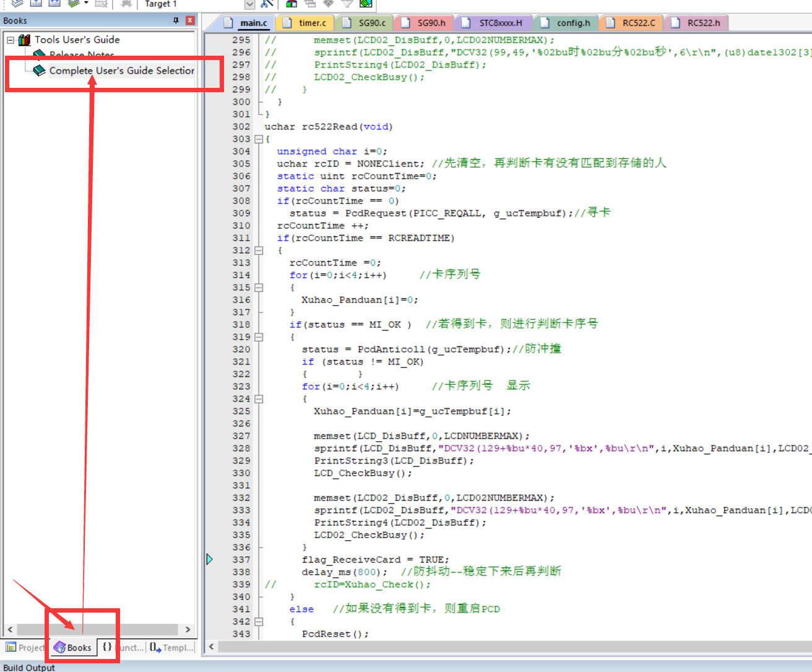Click the Download to flash toolbar icon
Image resolution: width=812 pixels, height=672 pixels.
[126, 4]
